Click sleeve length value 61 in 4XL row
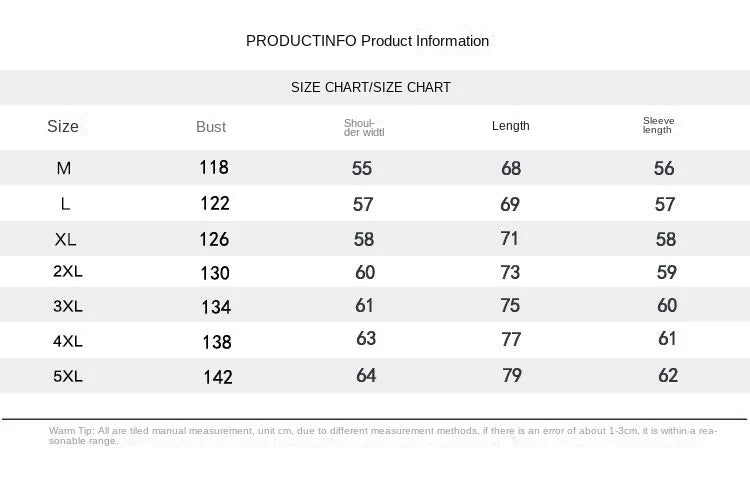750x486 pixels. click(x=668, y=340)
